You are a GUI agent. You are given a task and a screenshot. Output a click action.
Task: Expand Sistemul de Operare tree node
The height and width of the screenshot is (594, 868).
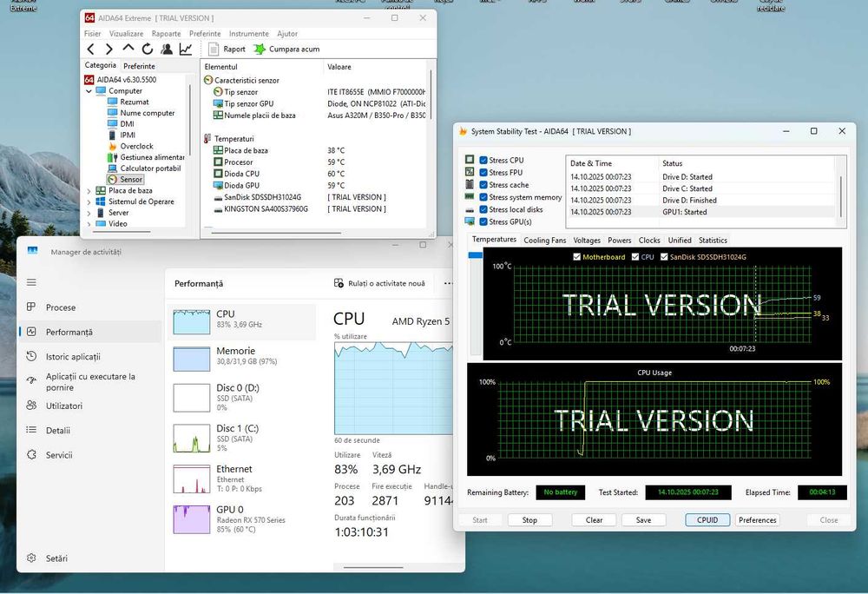click(89, 201)
